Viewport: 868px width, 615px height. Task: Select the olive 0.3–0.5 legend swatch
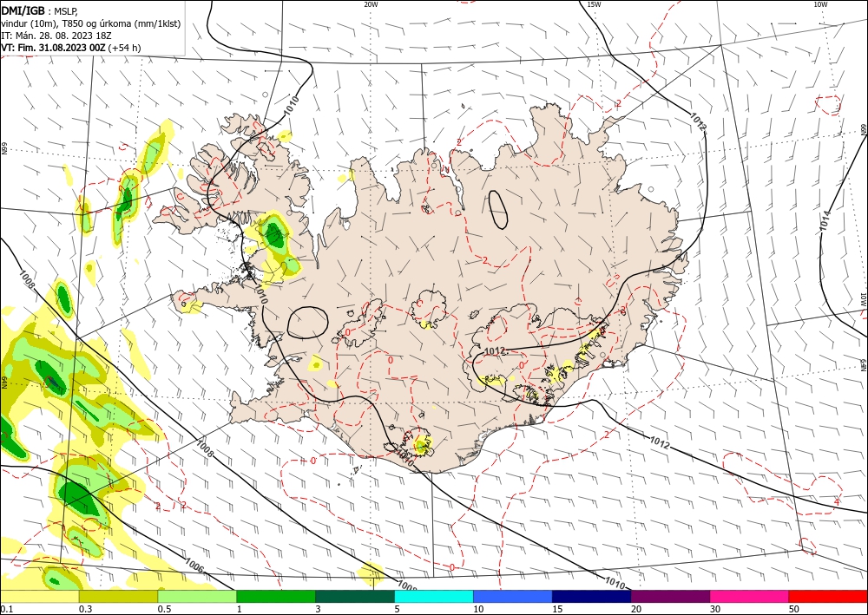click(x=118, y=596)
